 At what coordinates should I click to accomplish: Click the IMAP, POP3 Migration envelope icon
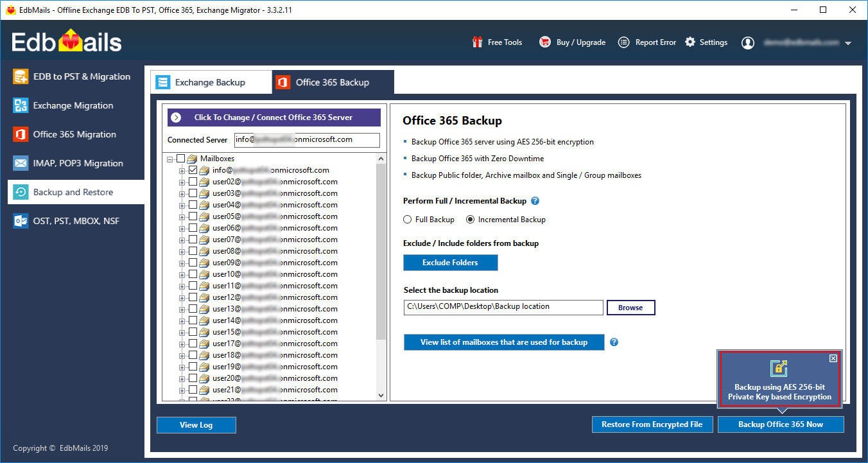point(21,163)
